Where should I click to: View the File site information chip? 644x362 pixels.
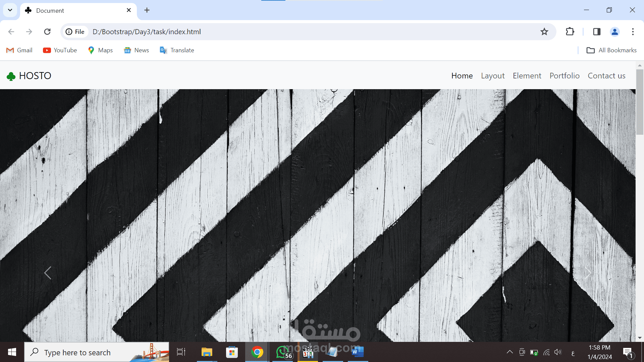click(x=75, y=32)
